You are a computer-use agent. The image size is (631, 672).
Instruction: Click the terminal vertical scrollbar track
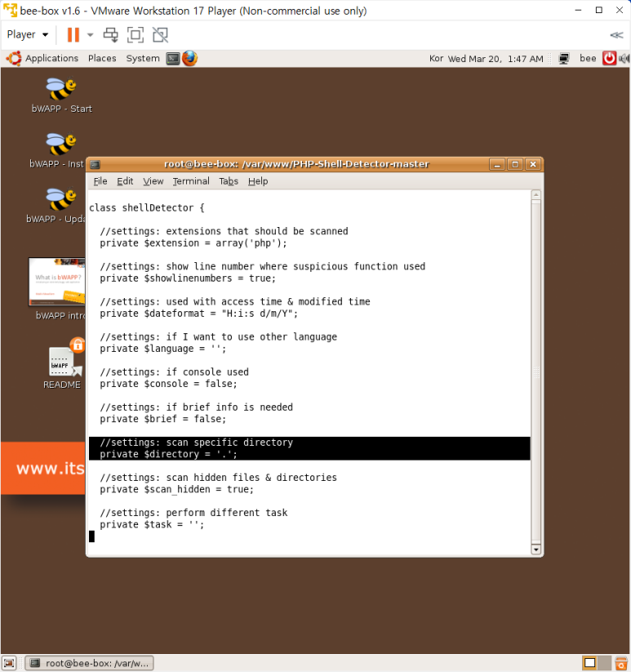tap(535, 372)
